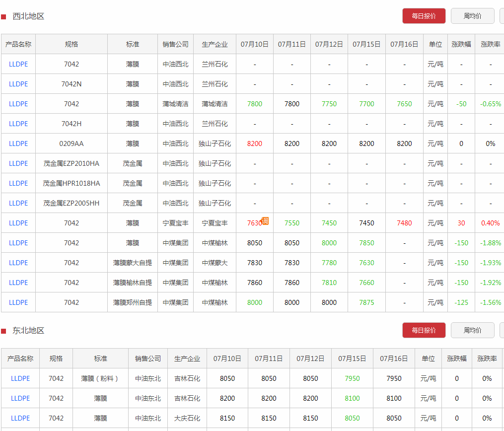The height and width of the screenshot is (431, 504).
Task: Open LLDPE link in 薄膜郑州自提 row
Action: coord(18,303)
